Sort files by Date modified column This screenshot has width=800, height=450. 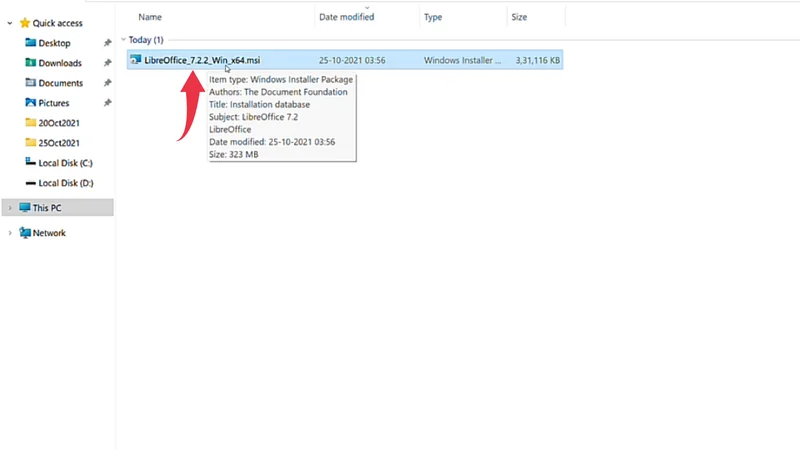click(x=346, y=17)
